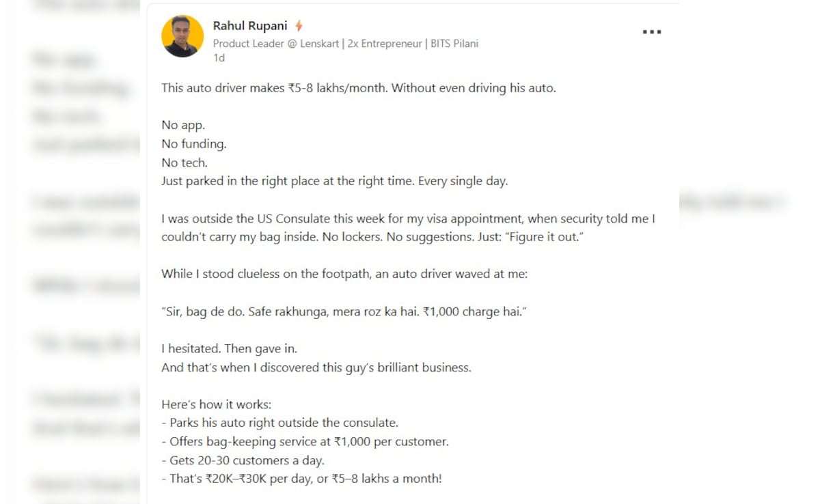Click "BITS Pilani" in the author's headline
This screenshot has width=820, height=504.
click(454, 43)
